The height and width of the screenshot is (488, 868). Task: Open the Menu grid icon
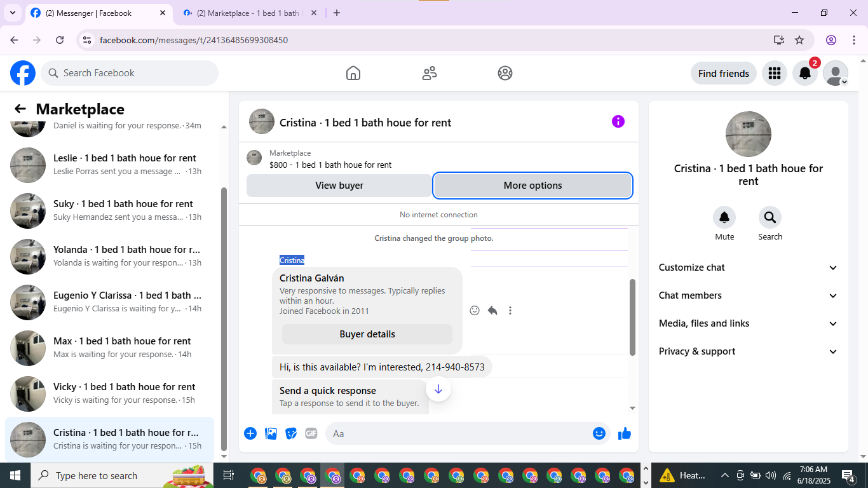[774, 73]
